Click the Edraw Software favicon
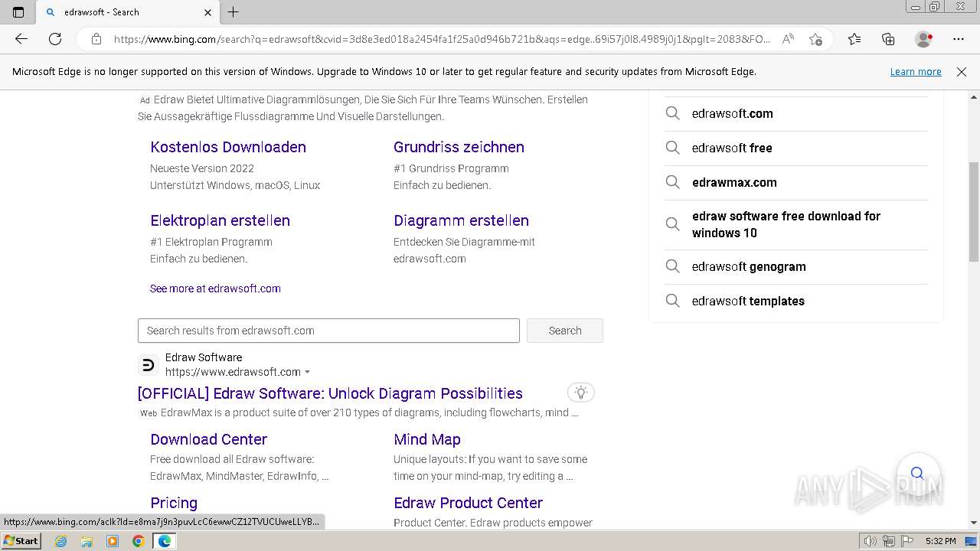Viewport: 980px width, 551px height. (x=148, y=365)
